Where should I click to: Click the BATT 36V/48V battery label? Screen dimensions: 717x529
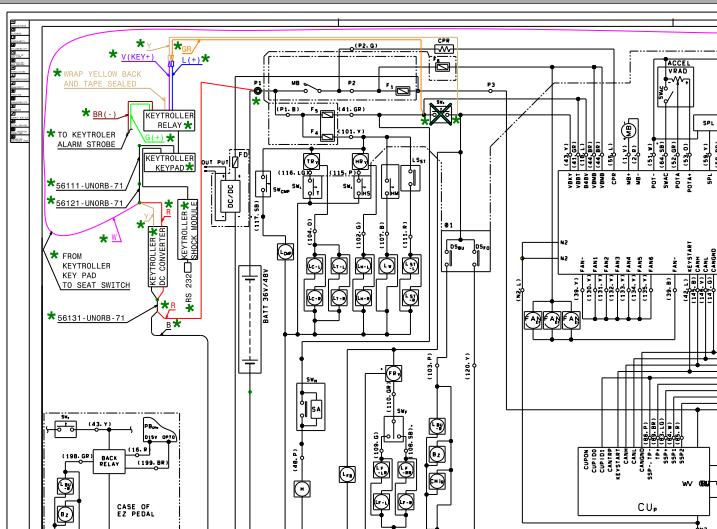266,296
